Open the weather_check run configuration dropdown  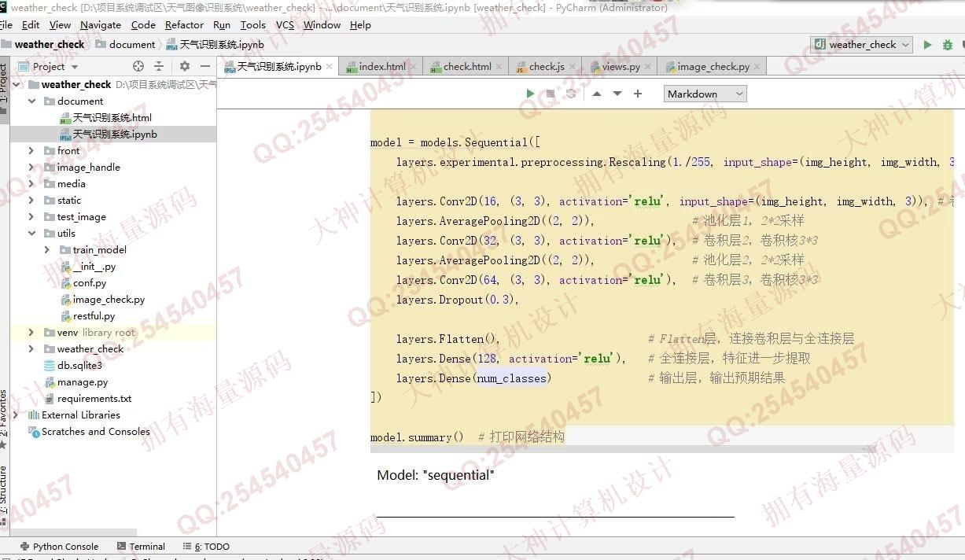861,45
